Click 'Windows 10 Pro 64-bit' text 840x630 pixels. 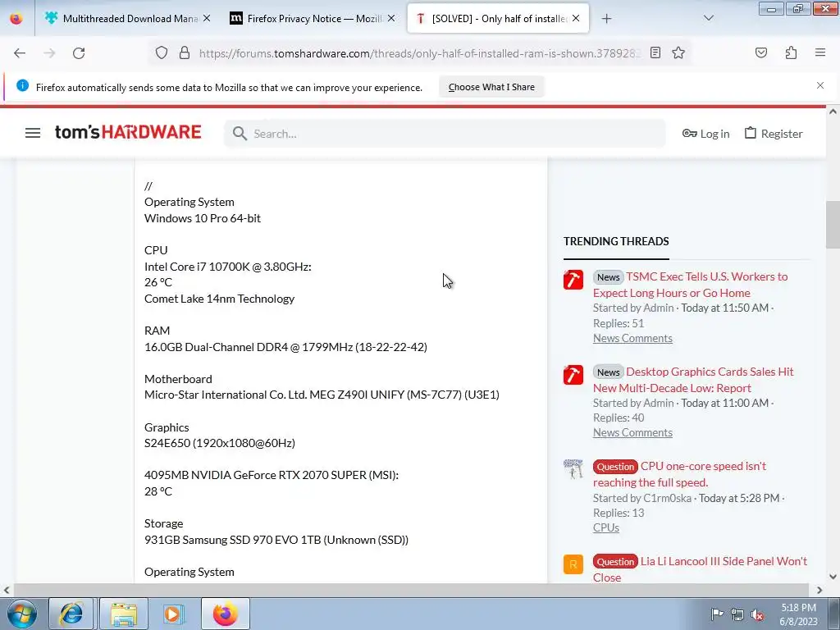[x=203, y=218]
